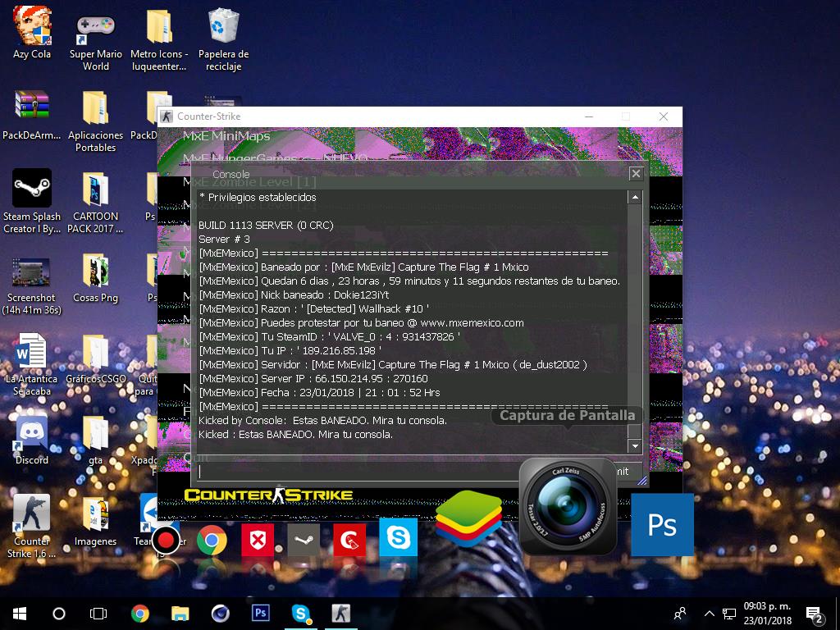The image size is (840, 630).
Task: Click the "Nick baneado : Dokie123iYt" line
Action: click(294, 294)
